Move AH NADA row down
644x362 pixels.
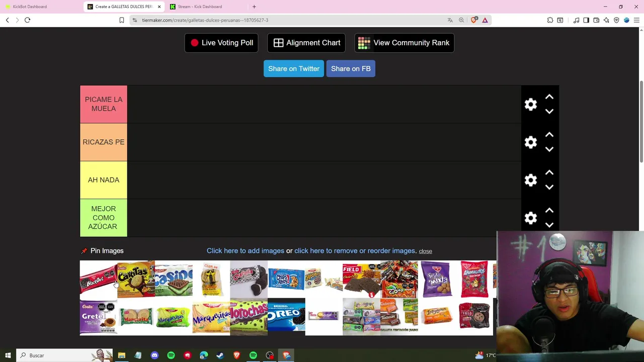click(x=549, y=187)
